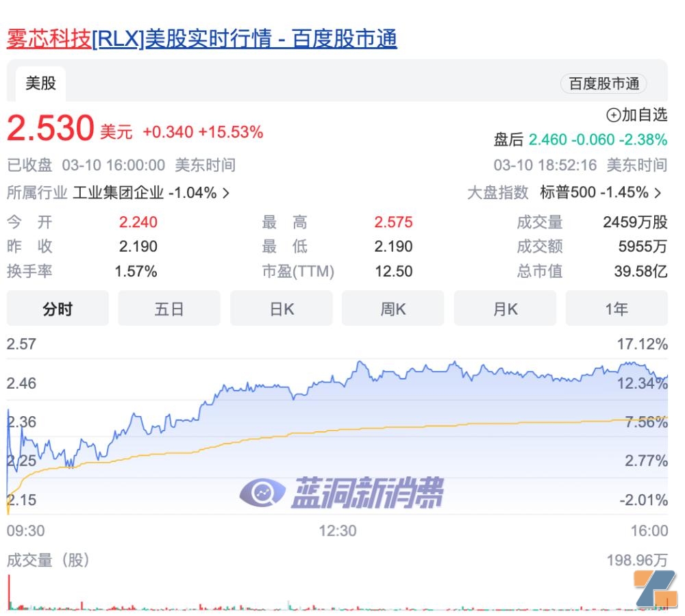Click the after-hours 盘后 price 2.460

pos(547,139)
